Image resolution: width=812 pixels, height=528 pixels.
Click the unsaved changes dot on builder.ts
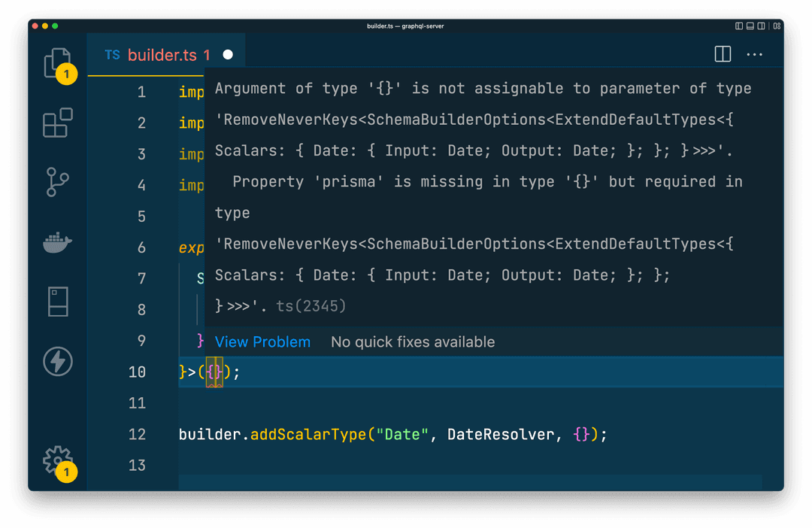pyautogui.click(x=226, y=53)
